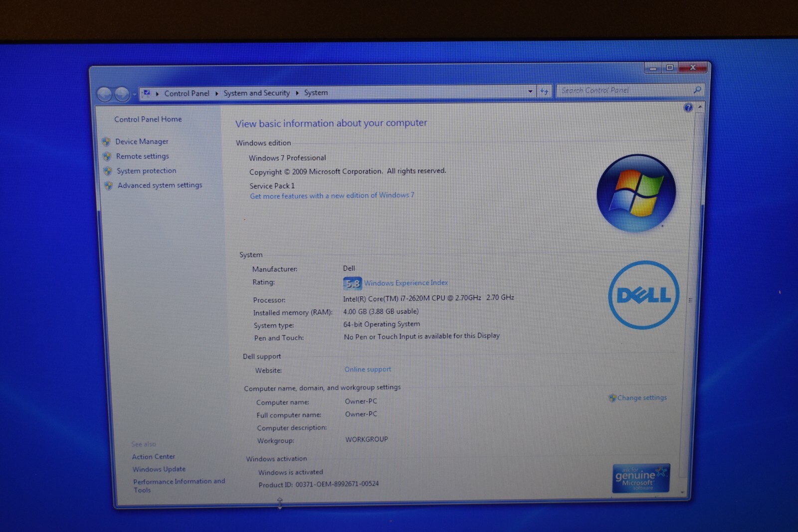Click the Service Pack 1 text
798x532 pixels.
pos(272,186)
